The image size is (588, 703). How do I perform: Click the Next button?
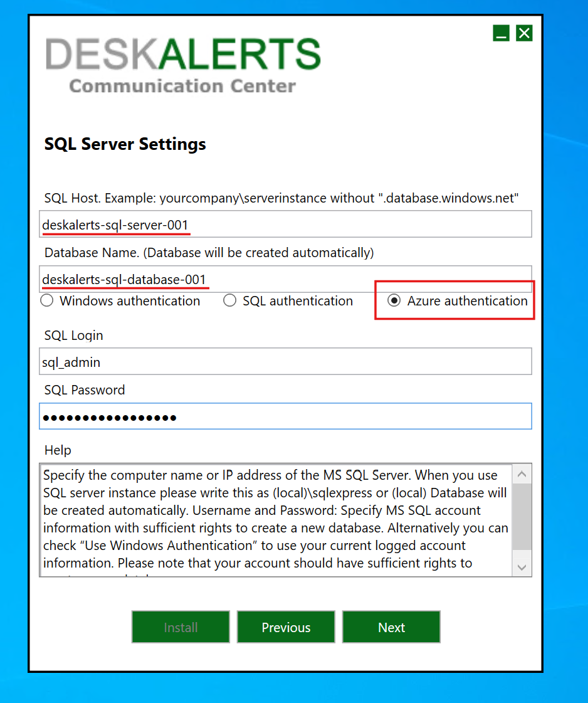[x=391, y=626]
